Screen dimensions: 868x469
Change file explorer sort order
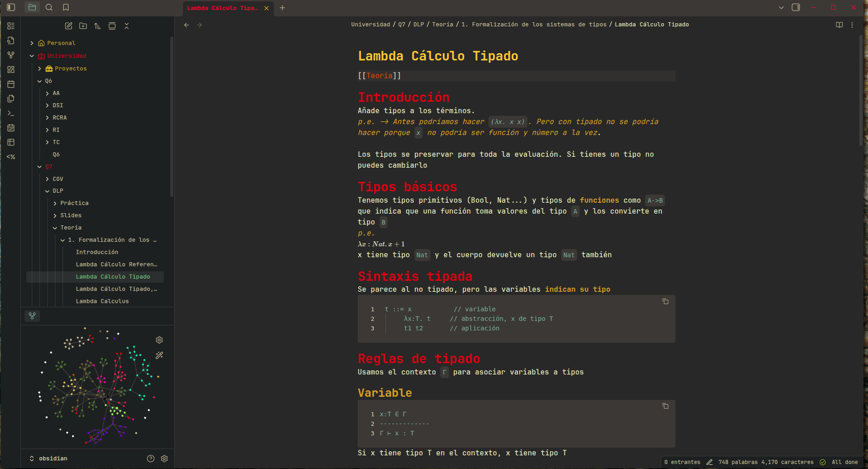point(98,26)
